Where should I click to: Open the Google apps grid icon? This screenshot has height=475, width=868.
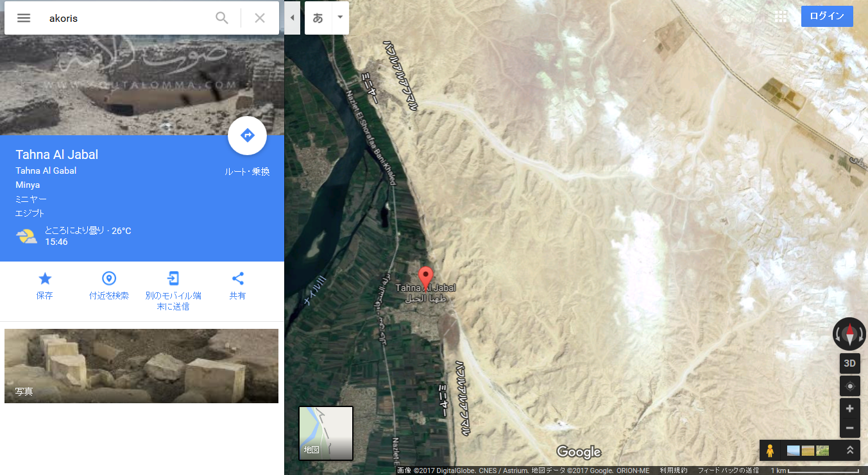[781, 17]
